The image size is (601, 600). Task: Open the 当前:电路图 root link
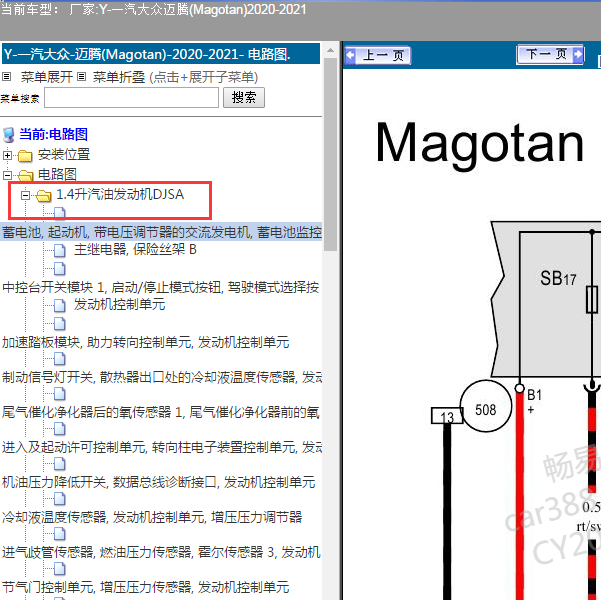pyautogui.click(x=53, y=134)
